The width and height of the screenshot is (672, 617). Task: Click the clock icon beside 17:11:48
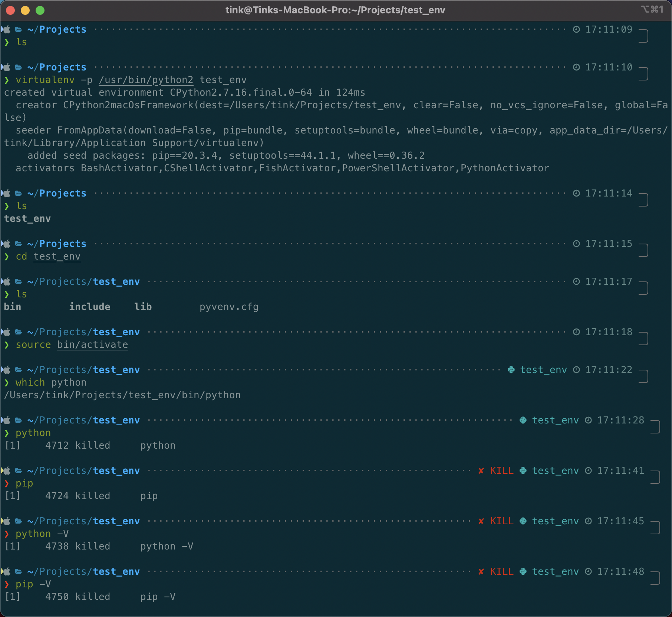point(588,571)
